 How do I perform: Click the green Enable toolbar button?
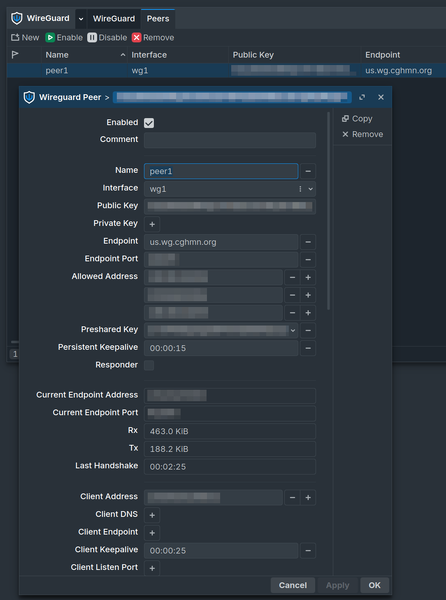click(x=64, y=38)
